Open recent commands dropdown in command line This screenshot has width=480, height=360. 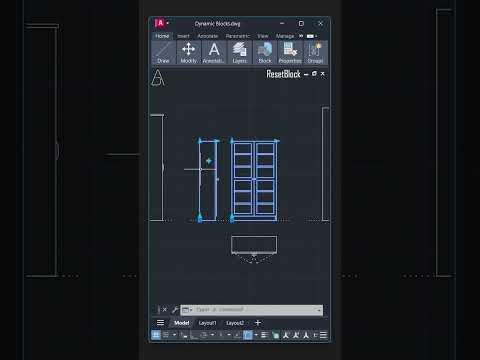[x=187, y=310]
